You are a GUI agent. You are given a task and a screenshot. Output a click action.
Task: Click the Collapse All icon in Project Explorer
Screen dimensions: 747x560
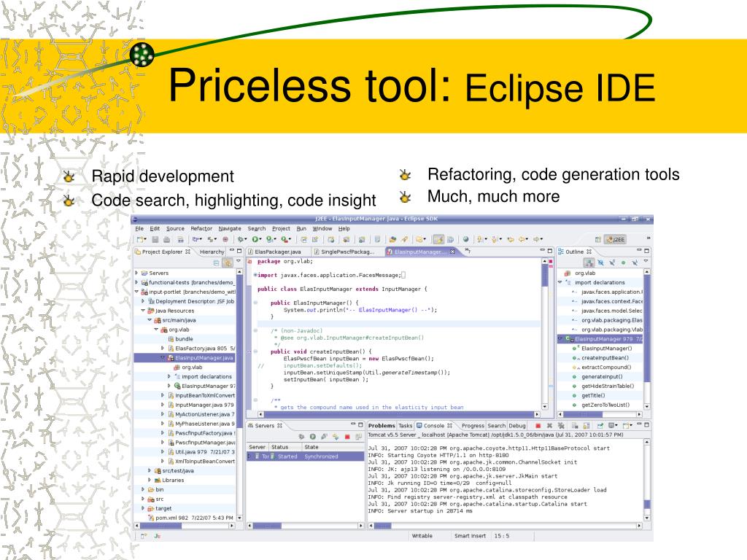[216, 262]
